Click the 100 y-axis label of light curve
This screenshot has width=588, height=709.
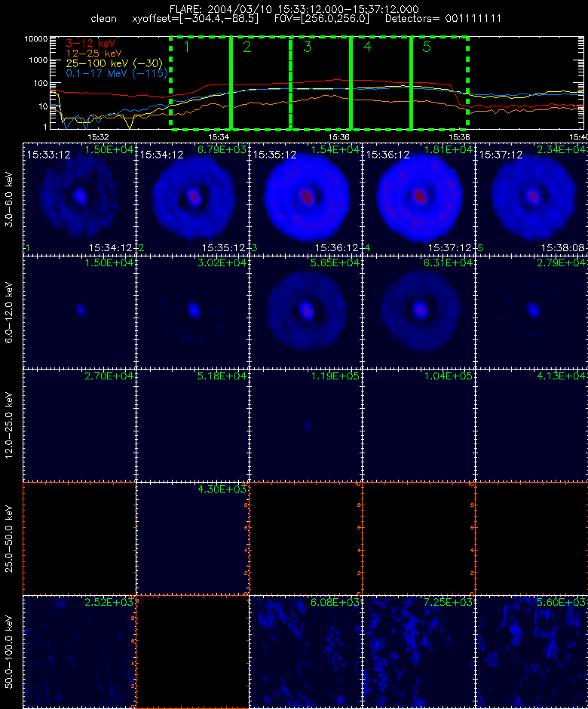click(x=41, y=83)
